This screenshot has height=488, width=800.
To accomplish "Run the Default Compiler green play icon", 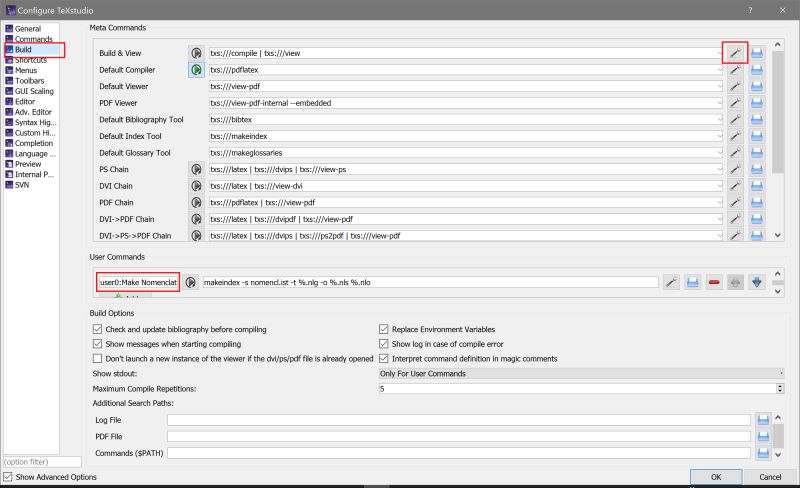I will (x=196, y=69).
